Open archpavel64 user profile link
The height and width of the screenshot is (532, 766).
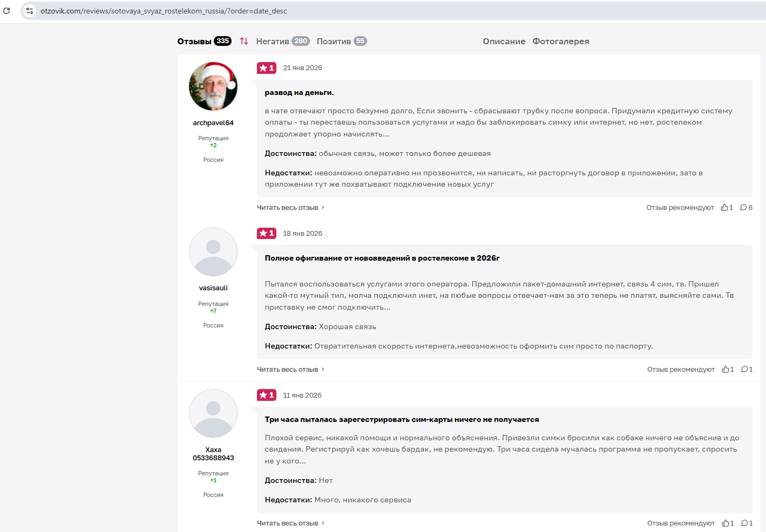pos(213,123)
